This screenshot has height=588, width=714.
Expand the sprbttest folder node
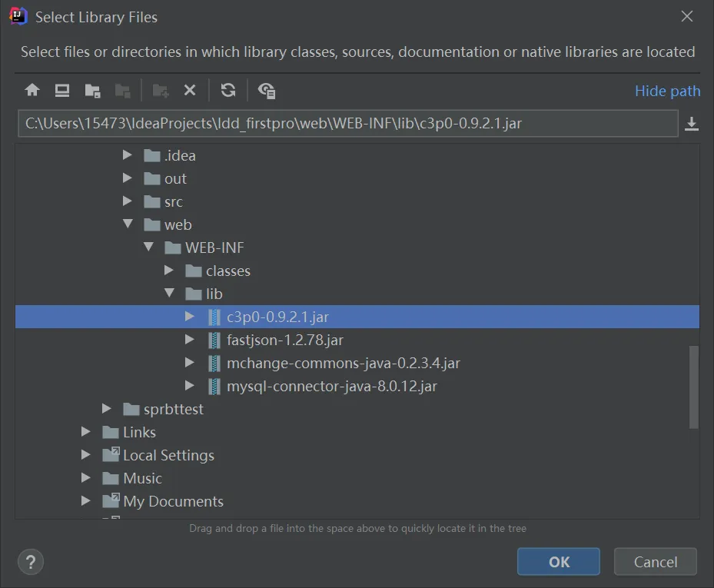[107, 409]
